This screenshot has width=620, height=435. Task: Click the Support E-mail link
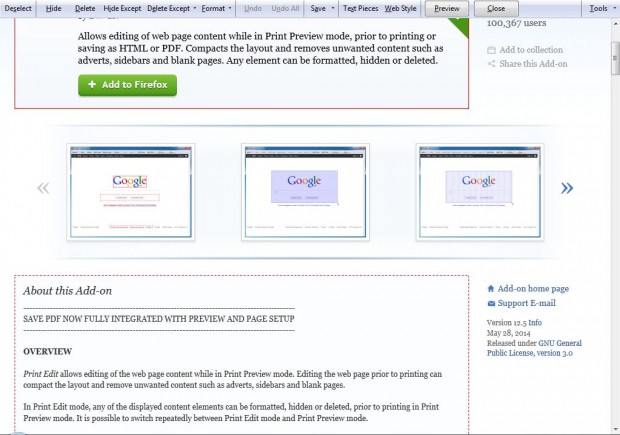[526, 303]
